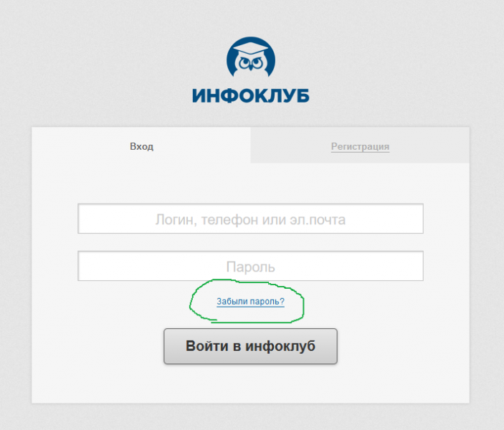Click the owl's eyes in the logo
The image size is (504, 430).
tap(251, 63)
